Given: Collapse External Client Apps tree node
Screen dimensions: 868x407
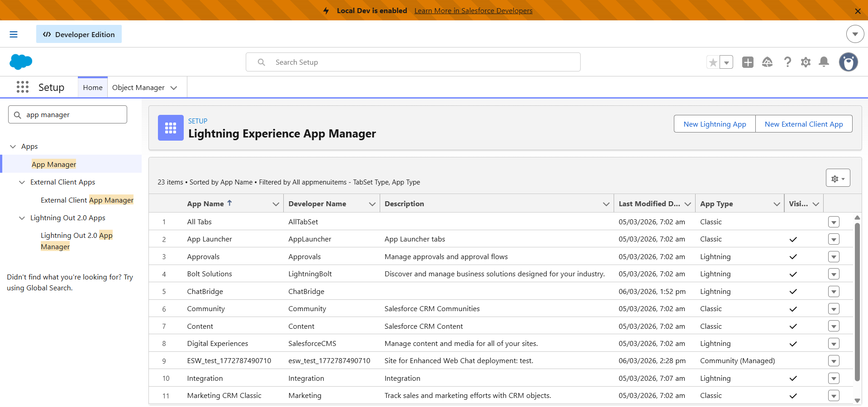Looking at the screenshot, I should pyautogui.click(x=22, y=182).
